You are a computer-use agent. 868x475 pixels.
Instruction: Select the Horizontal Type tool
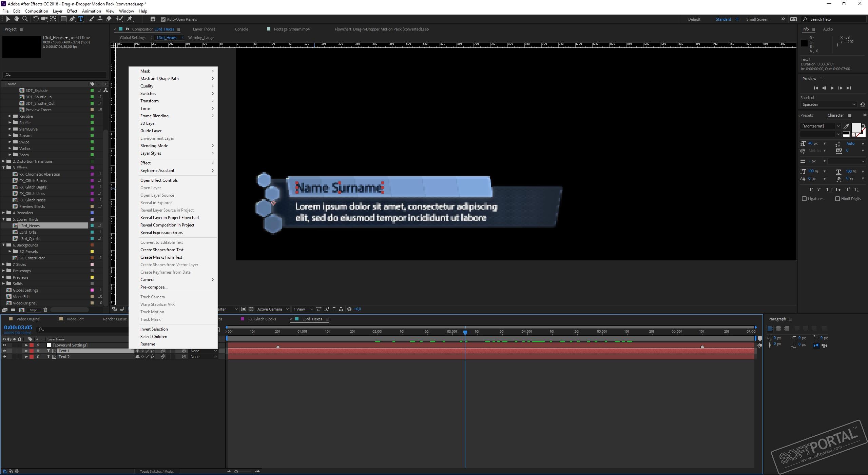(x=81, y=19)
